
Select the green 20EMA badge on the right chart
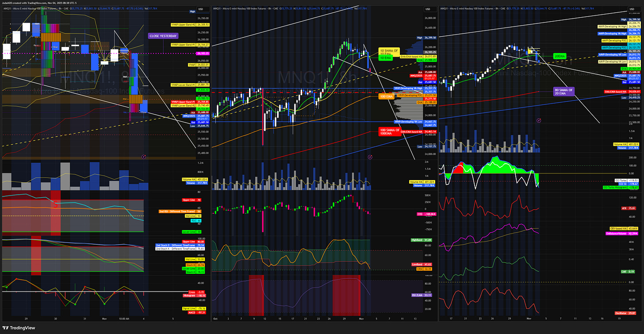[x=559, y=56]
